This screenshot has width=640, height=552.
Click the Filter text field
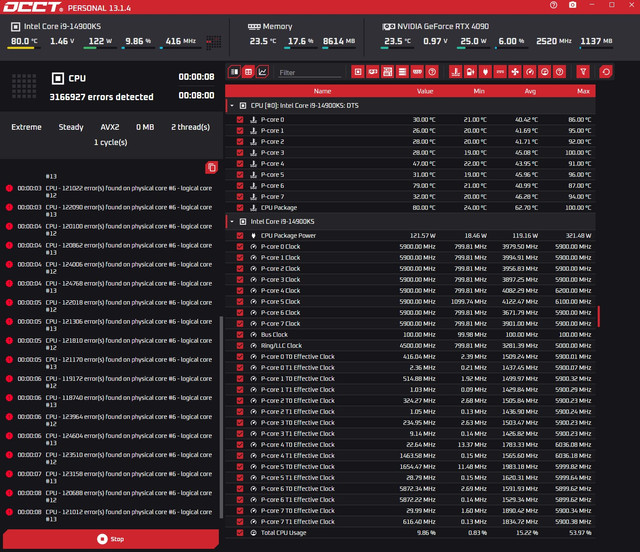coord(310,73)
